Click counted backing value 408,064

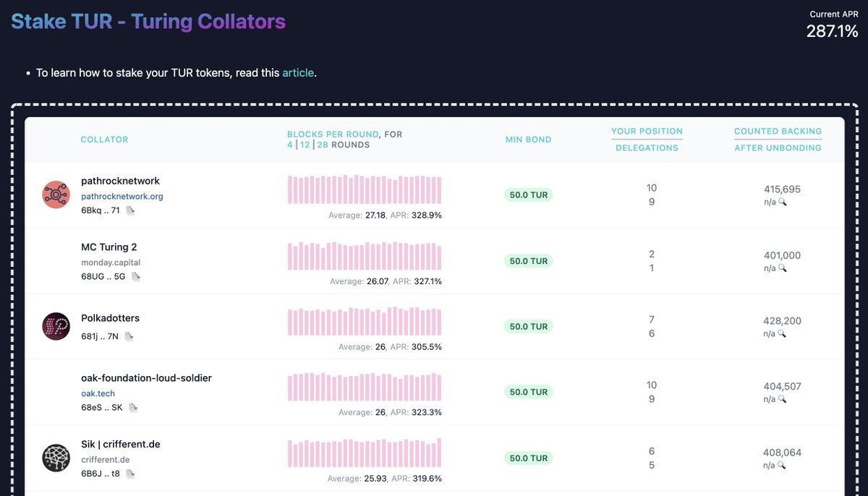tap(782, 453)
